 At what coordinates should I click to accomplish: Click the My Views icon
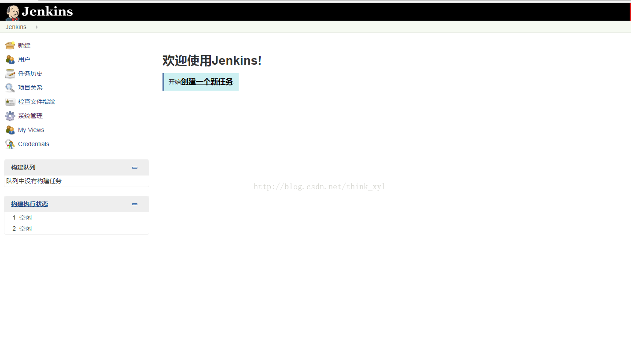pos(10,130)
